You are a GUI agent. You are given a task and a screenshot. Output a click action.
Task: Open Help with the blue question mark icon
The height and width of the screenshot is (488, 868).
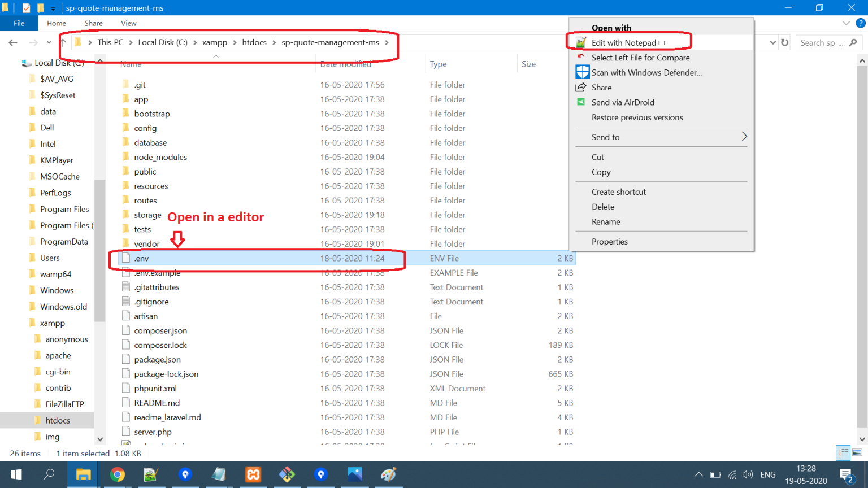861,23
